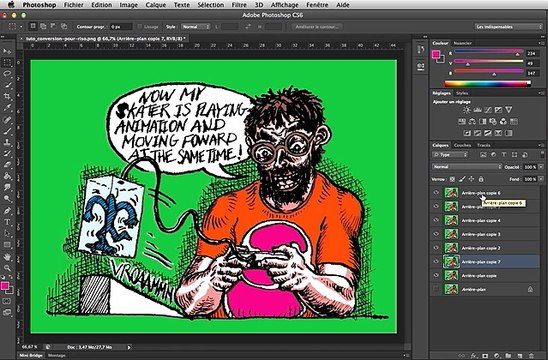The width and height of the screenshot is (548, 360).
Task: Select the Hand tool
Action: (x=7, y=257)
